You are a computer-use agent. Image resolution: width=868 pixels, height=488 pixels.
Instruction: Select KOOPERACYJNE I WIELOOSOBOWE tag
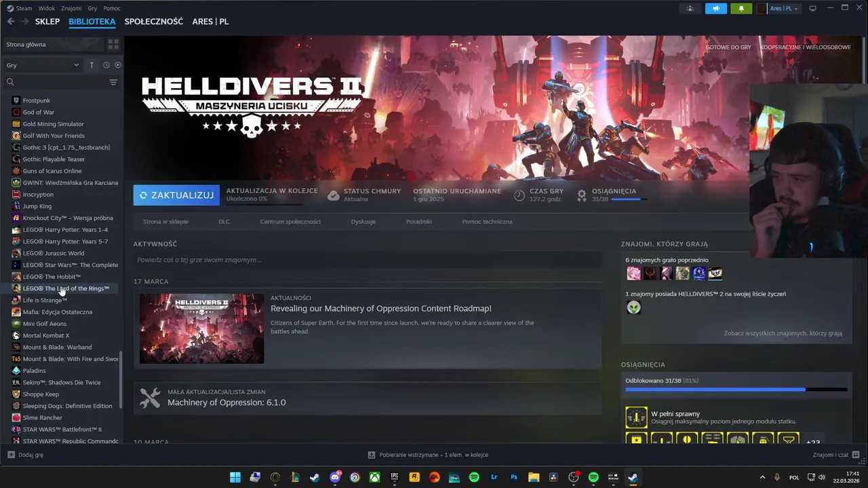click(805, 47)
